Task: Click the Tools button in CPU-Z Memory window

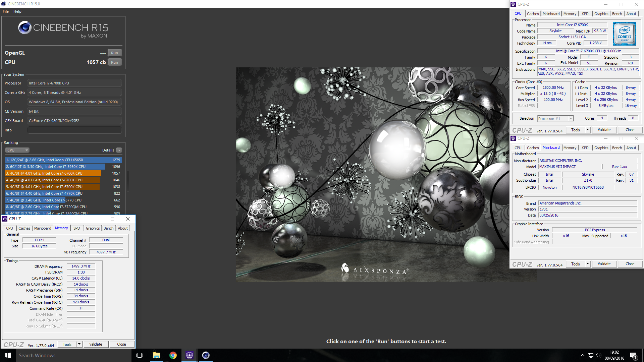Action: pyautogui.click(x=67, y=344)
